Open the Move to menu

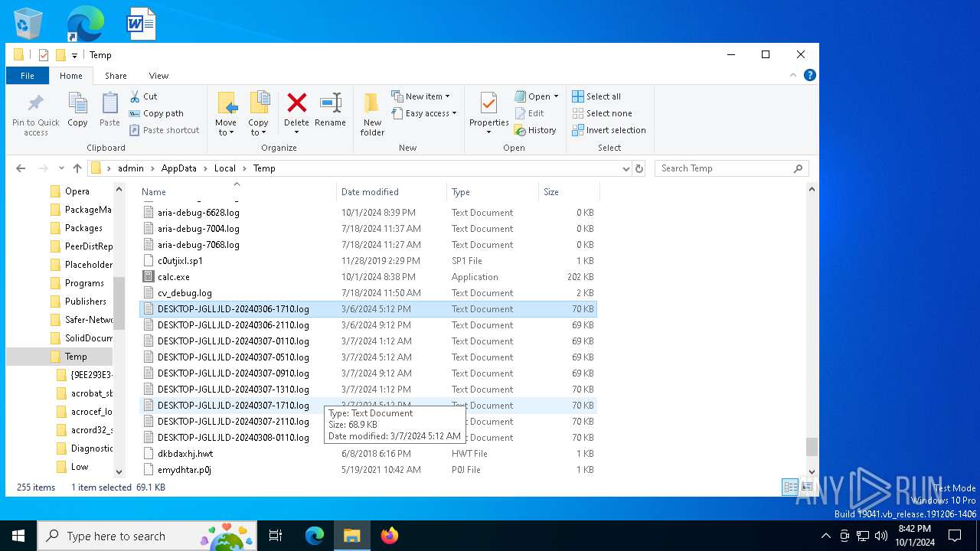tap(226, 114)
